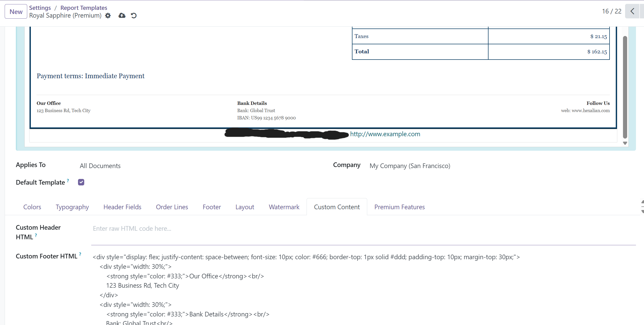Screen dimensions: 644x325
Task: Click the 16 / 22 pager counter
Action: click(612, 11)
